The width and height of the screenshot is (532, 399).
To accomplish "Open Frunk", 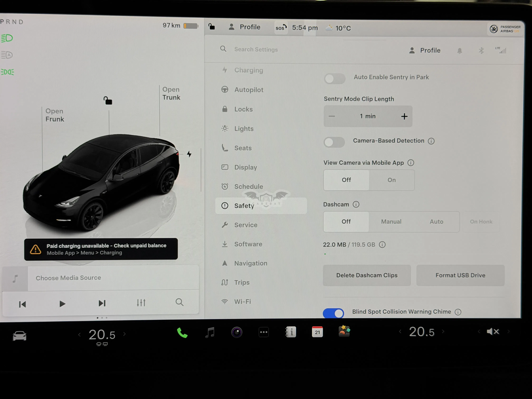I will pos(55,115).
